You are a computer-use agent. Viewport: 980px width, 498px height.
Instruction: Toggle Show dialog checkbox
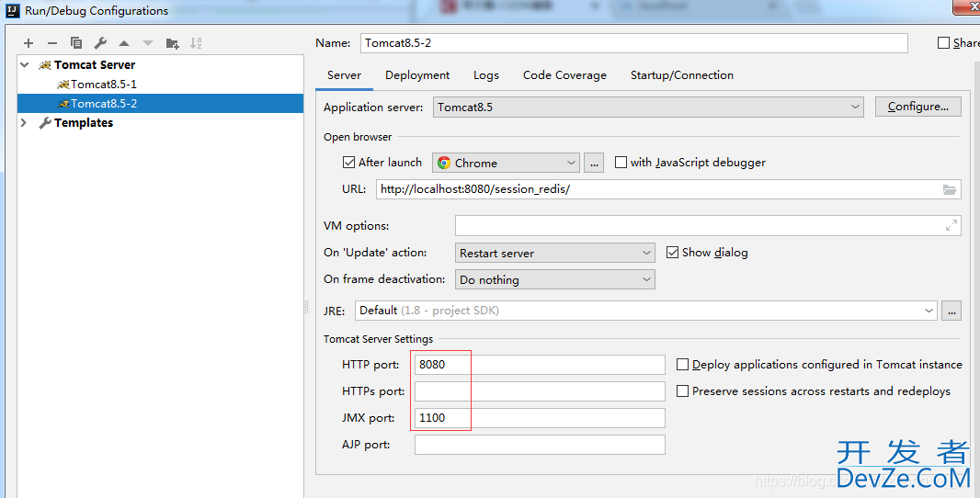[x=673, y=253]
